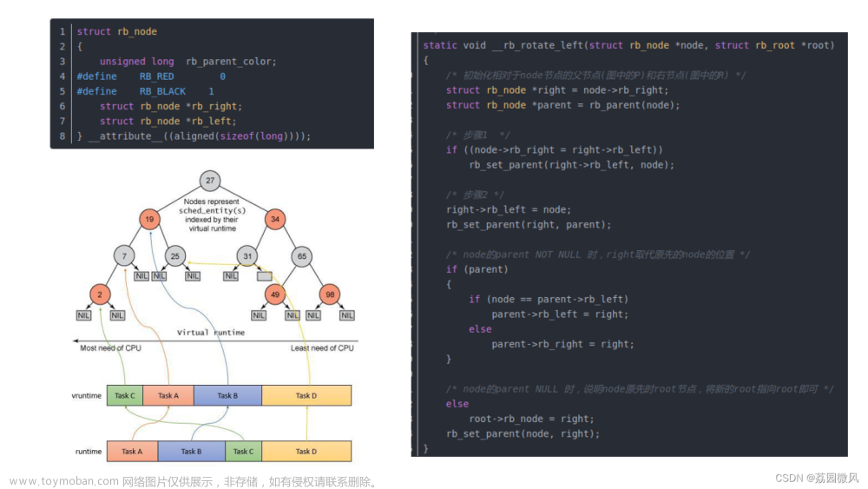Click 'rb_set_parent(right->rb_left, node);' line
The image size is (868, 489).
tap(572, 165)
